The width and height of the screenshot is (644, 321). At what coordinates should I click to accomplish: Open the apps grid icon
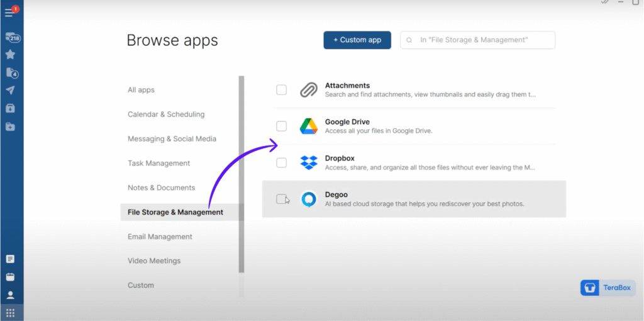10,313
